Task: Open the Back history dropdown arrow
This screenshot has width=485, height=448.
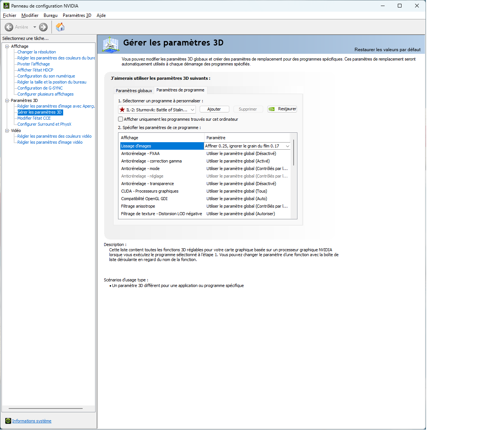Action: 35,27
